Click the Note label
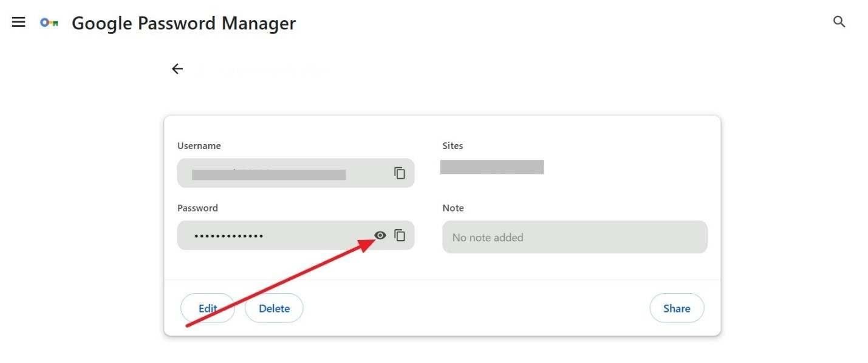This screenshot has height=363, width=868. pyautogui.click(x=453, y=208)
